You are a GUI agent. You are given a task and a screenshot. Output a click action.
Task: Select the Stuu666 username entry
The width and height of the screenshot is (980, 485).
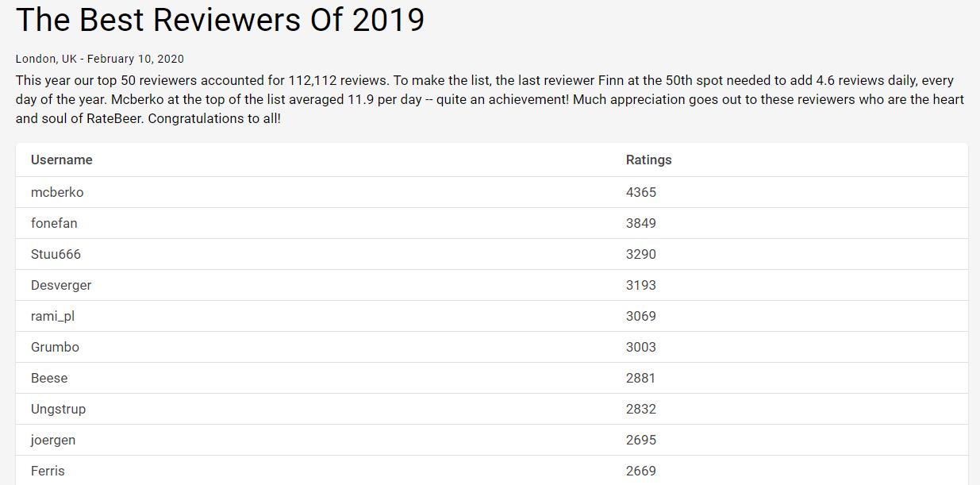(x=56, y=254)
